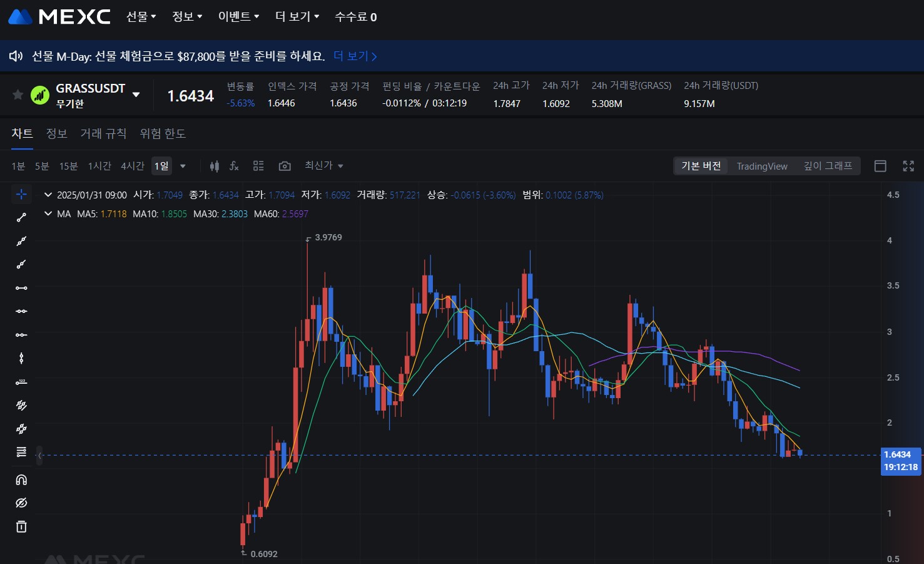Viewport: 924px width, 564px height.
Task: Select the 1일 timeframe interval
Action: point(160,165)
